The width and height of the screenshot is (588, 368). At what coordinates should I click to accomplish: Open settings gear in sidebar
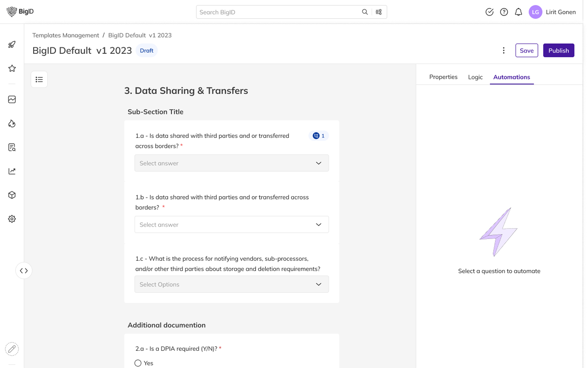click(x=12, y=219)
